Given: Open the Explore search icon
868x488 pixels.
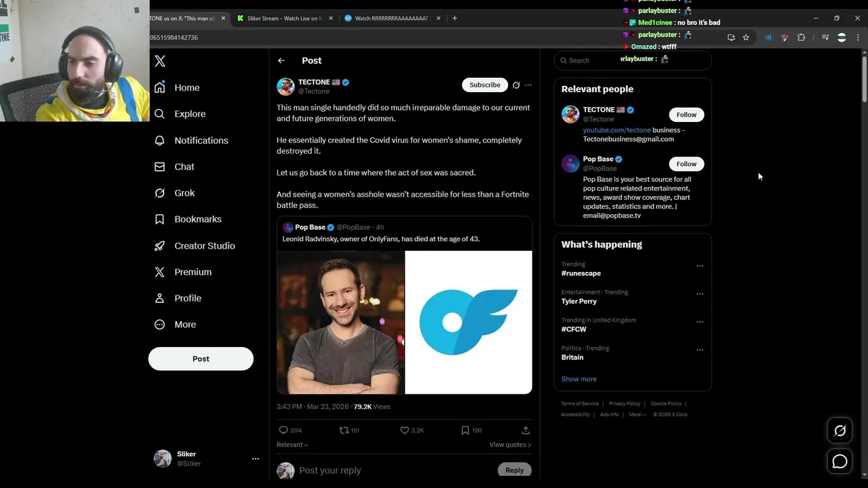Looking at the screenshot, I should [x=159, y=114].
